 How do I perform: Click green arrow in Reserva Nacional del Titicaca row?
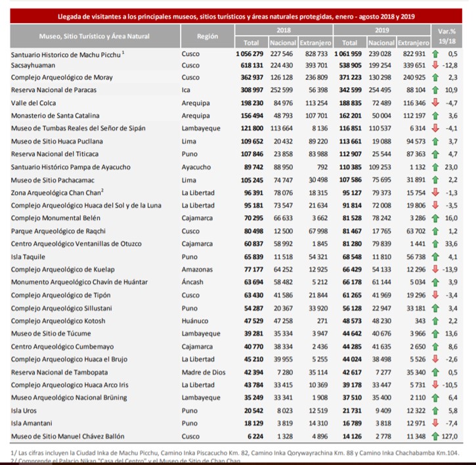point(435,154)
